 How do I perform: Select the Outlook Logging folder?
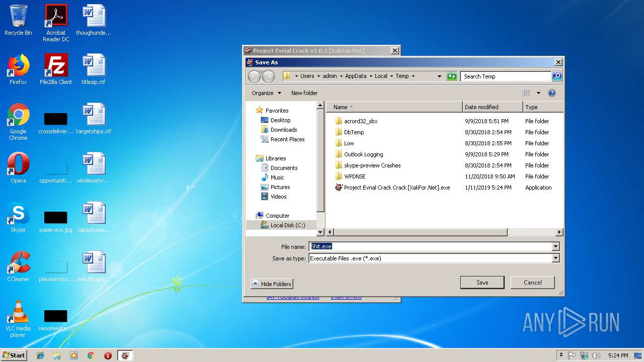(x=359, y=154)
